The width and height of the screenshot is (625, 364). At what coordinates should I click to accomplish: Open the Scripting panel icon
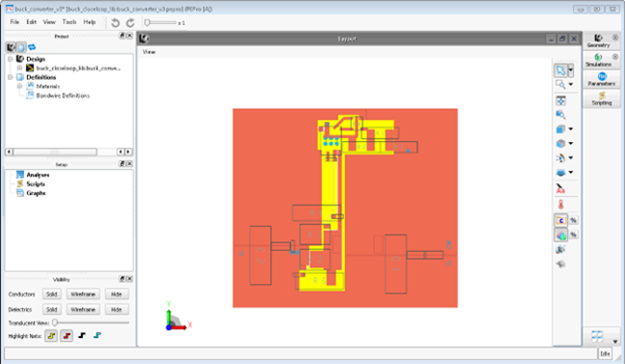(602, 98)
